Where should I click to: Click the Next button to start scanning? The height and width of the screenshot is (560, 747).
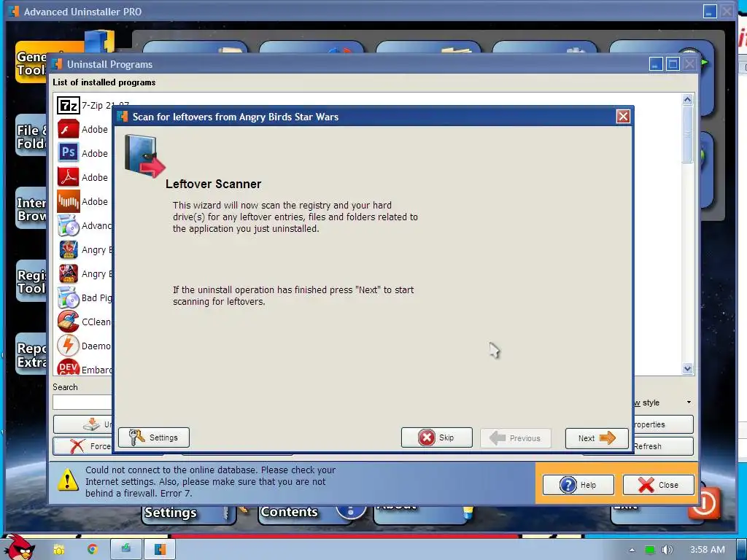(597, 438)
